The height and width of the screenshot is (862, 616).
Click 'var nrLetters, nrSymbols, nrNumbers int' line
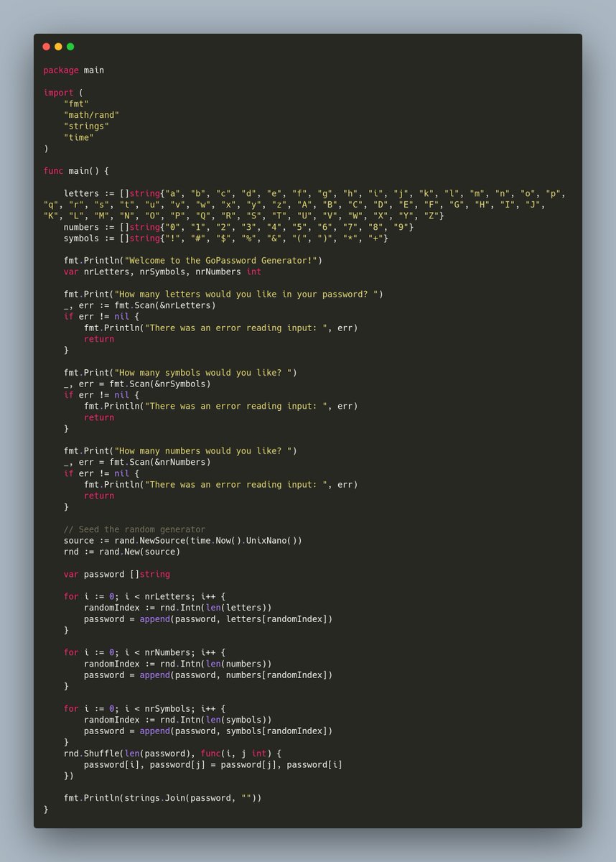point(162,272)
